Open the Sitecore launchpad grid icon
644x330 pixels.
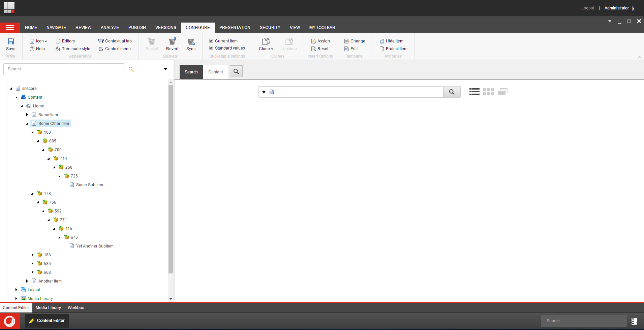pos(9,8)
